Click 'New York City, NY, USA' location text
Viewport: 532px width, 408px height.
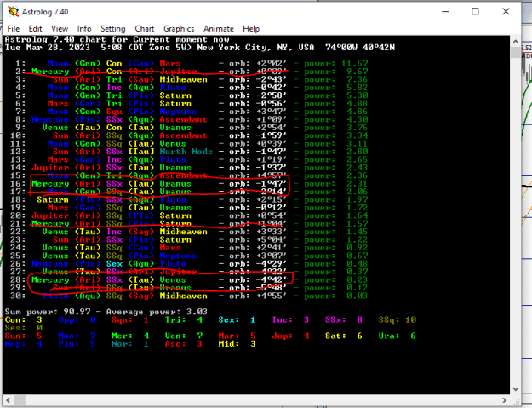[x=256, y=48]
